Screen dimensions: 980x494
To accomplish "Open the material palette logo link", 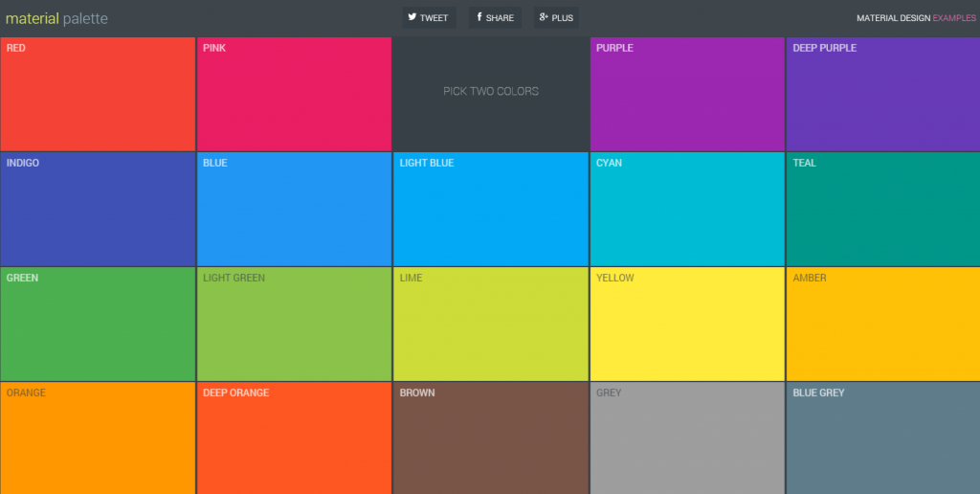I will click(56, 19).
